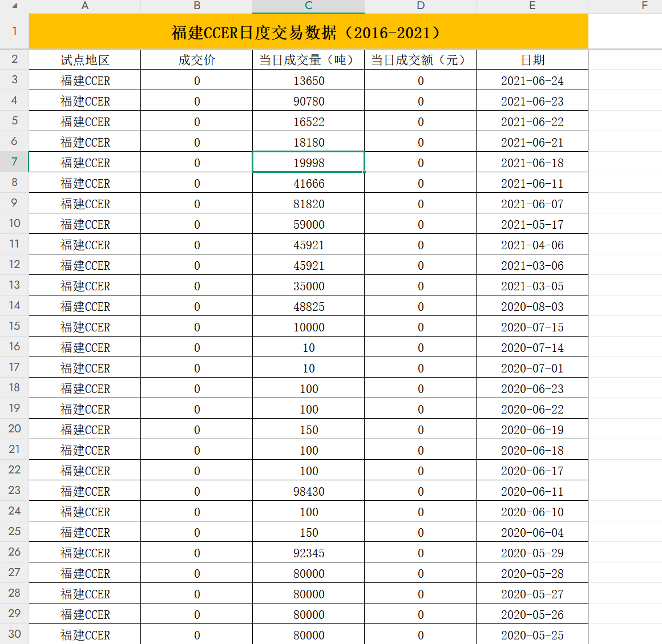The image size is (662, 644).
Task: Select volume cell 81820
Action: pyautogui.click(x=308, y=204)
